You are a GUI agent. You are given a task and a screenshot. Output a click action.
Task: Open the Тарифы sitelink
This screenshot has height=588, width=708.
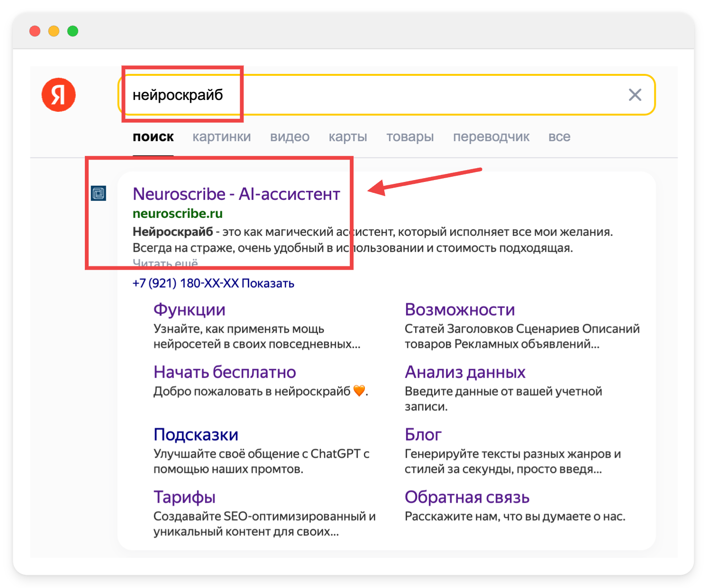pyautogui.click(x=184, y=498)
